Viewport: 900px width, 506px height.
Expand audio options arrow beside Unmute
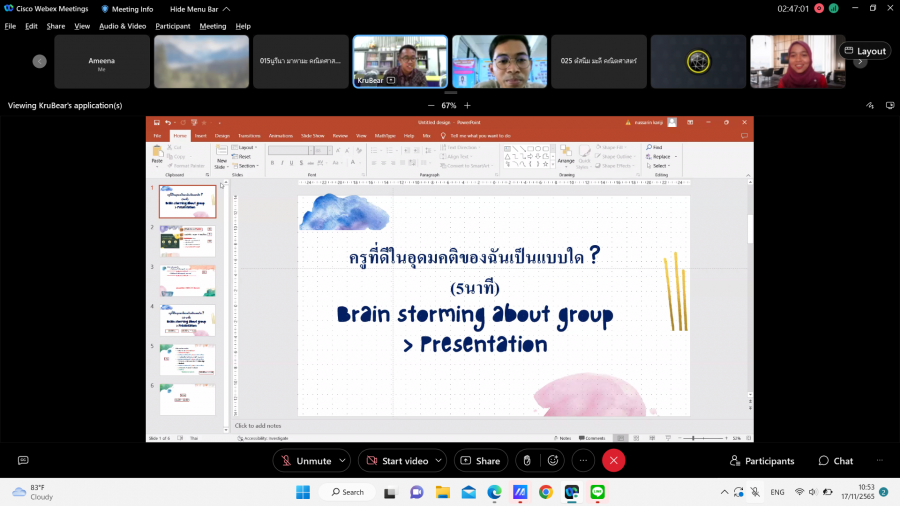tap(342, 460)
